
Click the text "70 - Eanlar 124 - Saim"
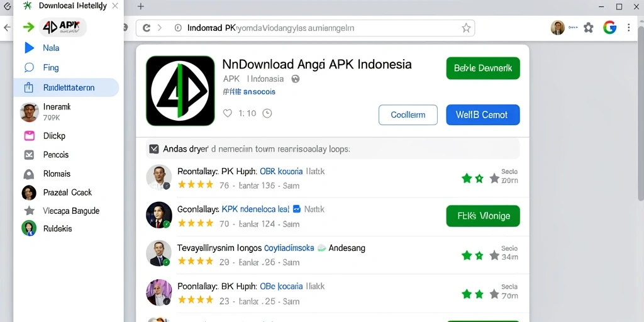[x=259, y=225]
